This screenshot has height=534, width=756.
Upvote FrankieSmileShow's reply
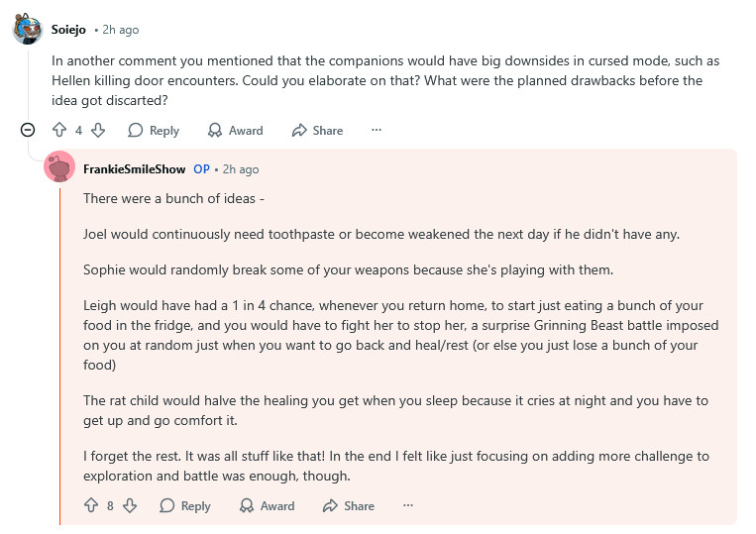[x=91, y=505]
